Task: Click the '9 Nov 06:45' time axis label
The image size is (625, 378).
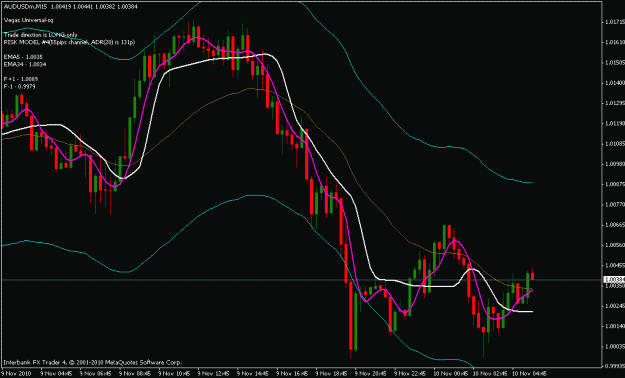Action: [96, 374]
